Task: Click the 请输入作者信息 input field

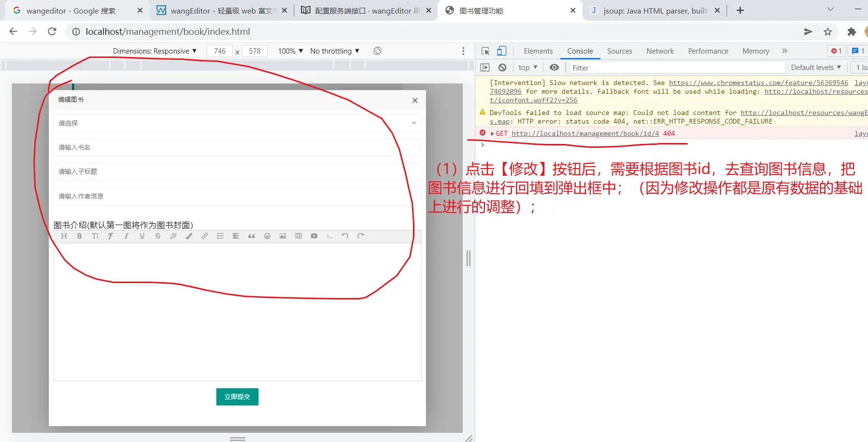Action: coord(237,196)
